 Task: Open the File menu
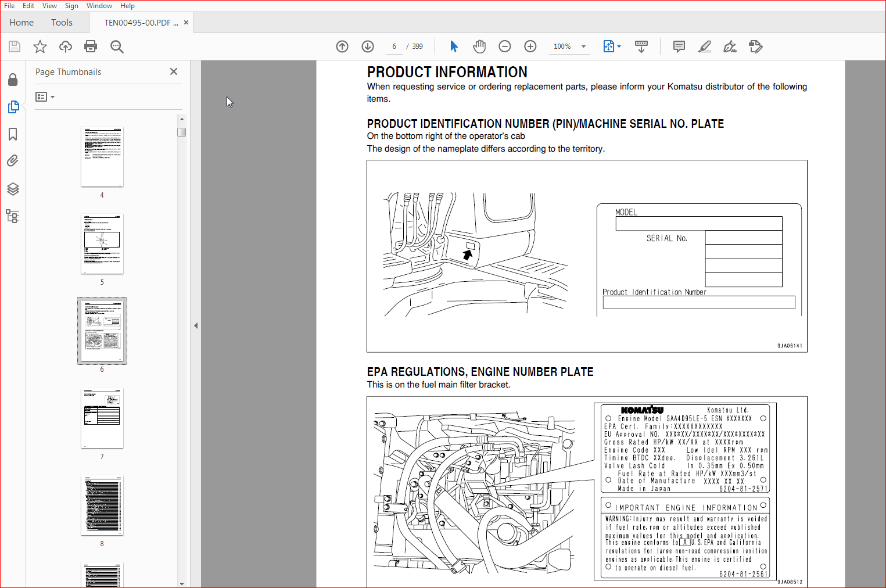pos(9,6)
